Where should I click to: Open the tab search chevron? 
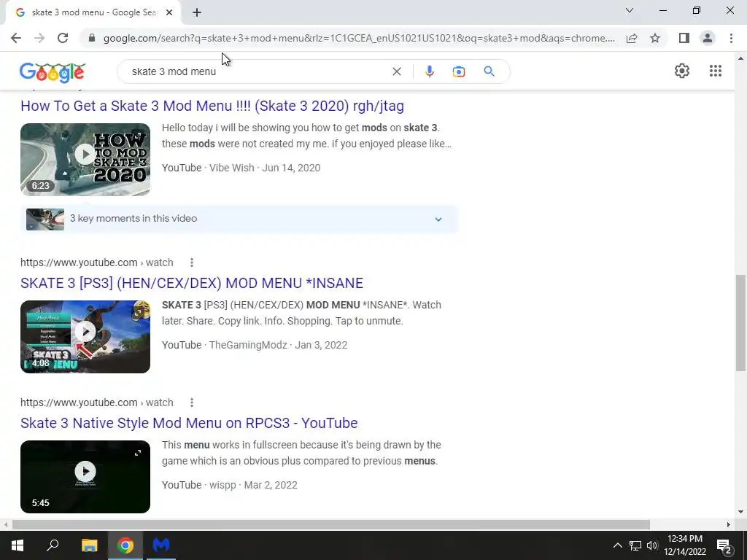coord(630,10)
